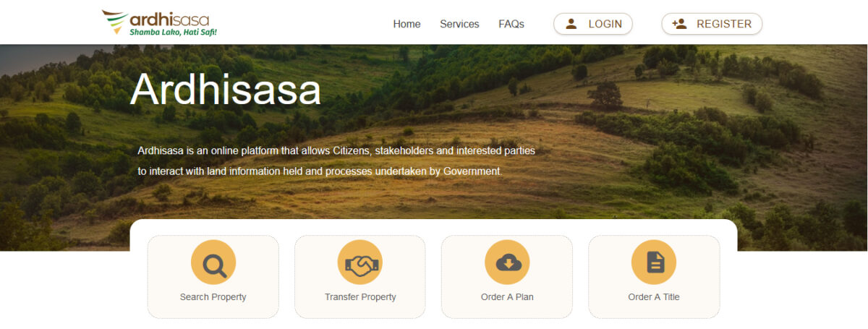868x329 pixels.
Task: Select the Search Property label
Action: (x=213, y=297)
